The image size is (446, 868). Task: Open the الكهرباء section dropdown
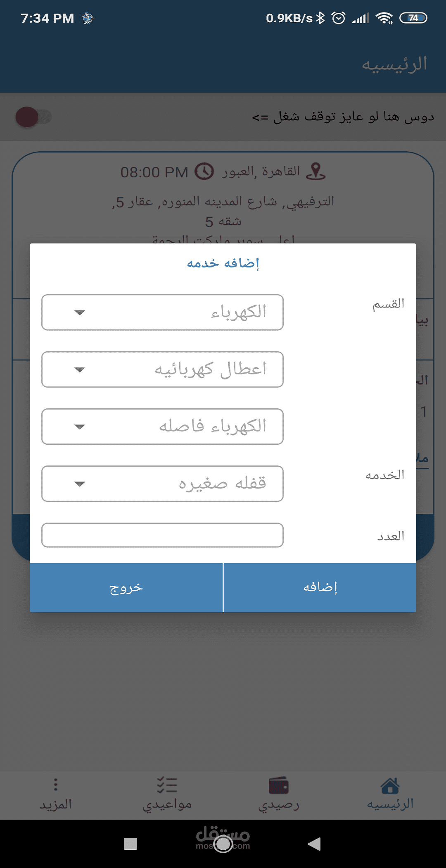coord(162,312)
